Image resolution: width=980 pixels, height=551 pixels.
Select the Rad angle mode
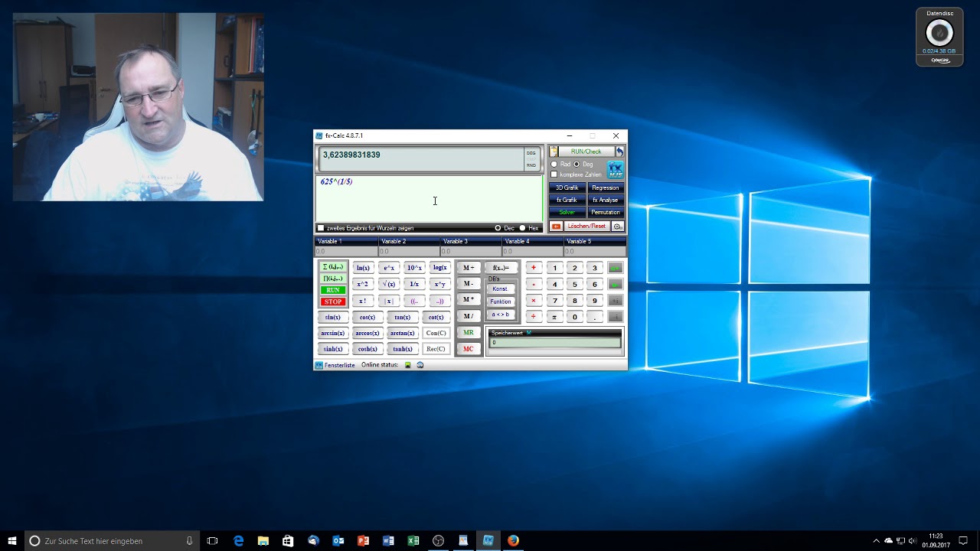point(554,165)
